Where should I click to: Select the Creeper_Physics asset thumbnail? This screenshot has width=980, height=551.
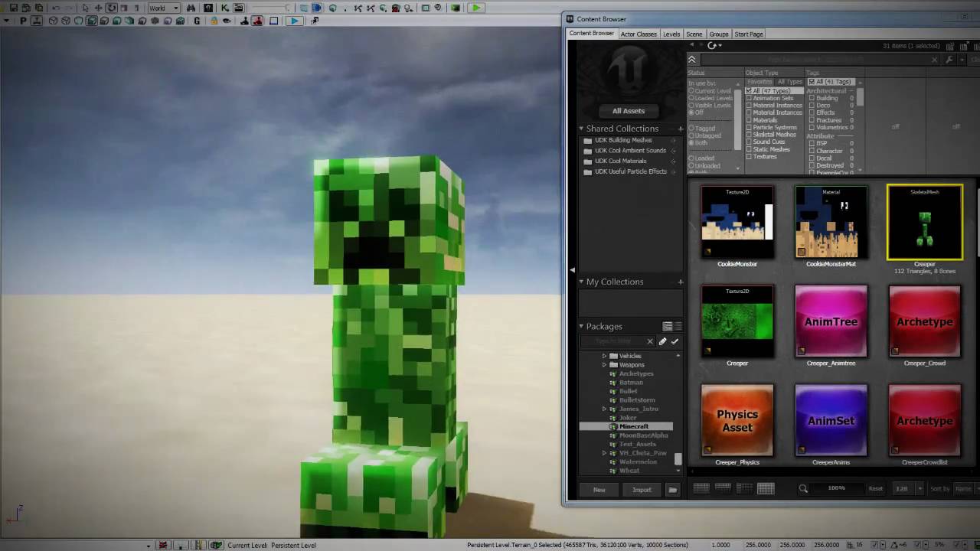coord(737,420)
